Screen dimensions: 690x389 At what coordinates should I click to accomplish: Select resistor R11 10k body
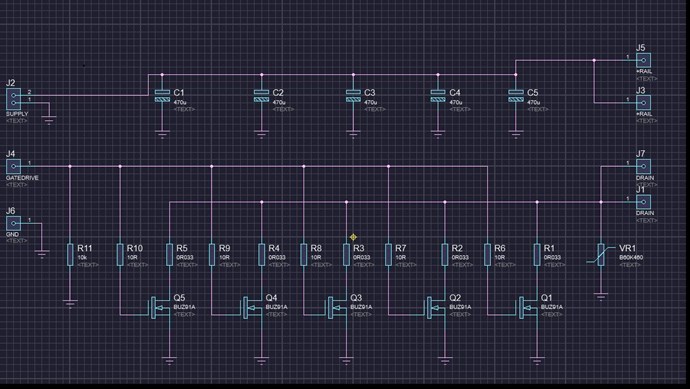pos(70,255)
